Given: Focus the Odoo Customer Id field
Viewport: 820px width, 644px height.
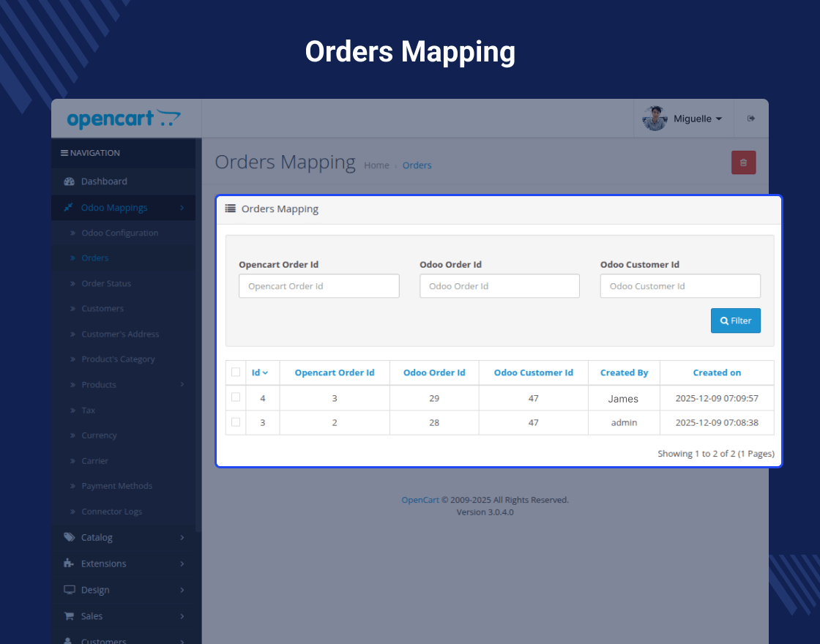Looking at the screenshot, I should pyautogui.click(x=680, y=286).
